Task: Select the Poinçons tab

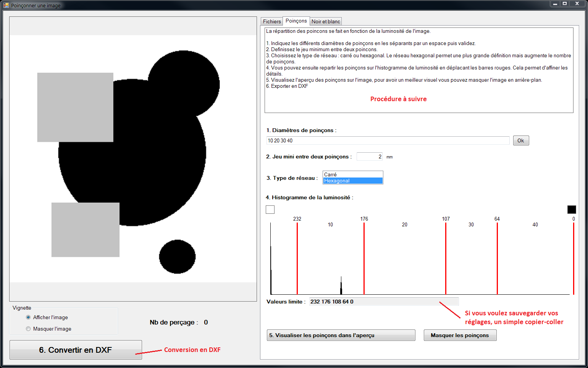Action: (x=296, y=21)
